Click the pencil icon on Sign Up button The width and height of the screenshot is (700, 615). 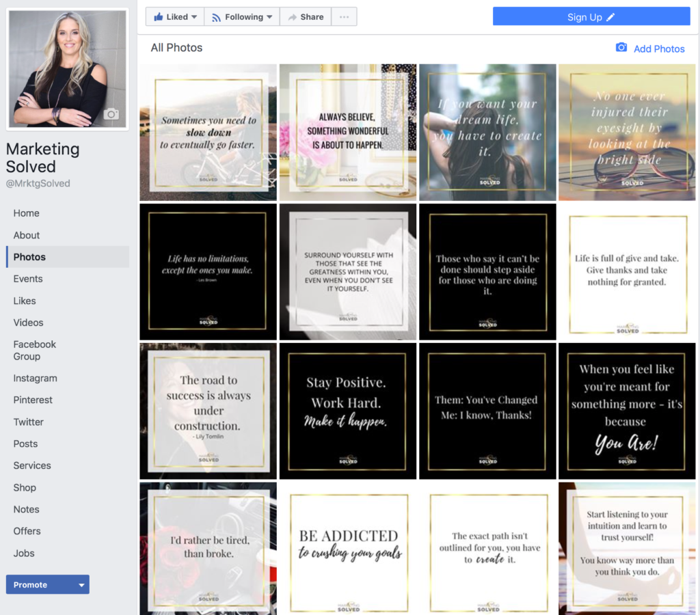pos(610,17)
